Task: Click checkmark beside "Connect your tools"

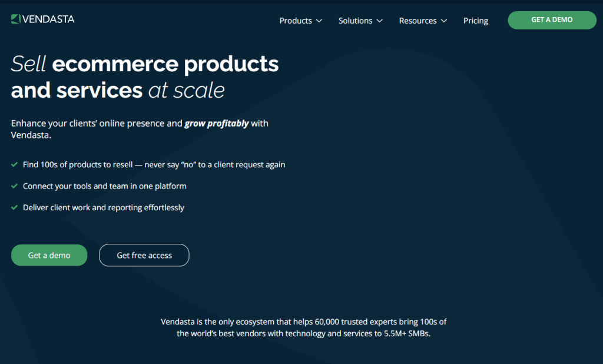Action: point(14,186)
